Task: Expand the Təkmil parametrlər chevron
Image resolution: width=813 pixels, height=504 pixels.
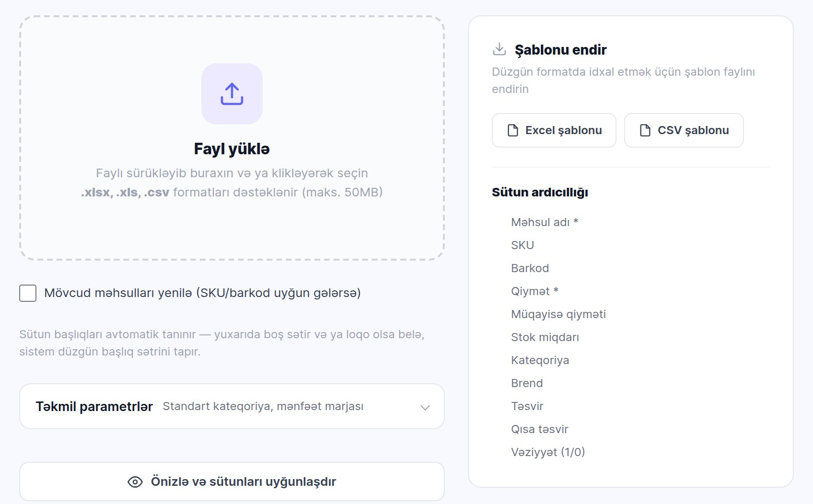Action: pyautogui.click(x=425, y=407)
